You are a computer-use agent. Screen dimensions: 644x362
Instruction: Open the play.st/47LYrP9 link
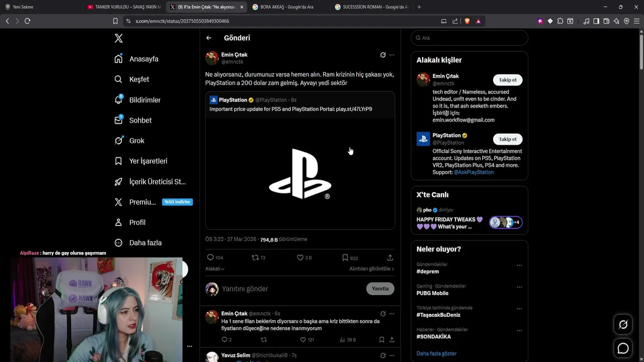coord(354,109)
